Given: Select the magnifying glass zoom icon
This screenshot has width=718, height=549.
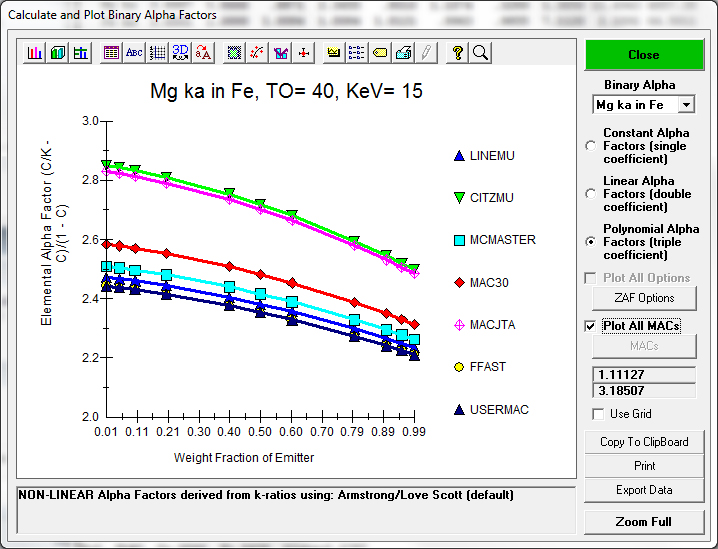Looking at the screenshot, I should pos(480,53).
